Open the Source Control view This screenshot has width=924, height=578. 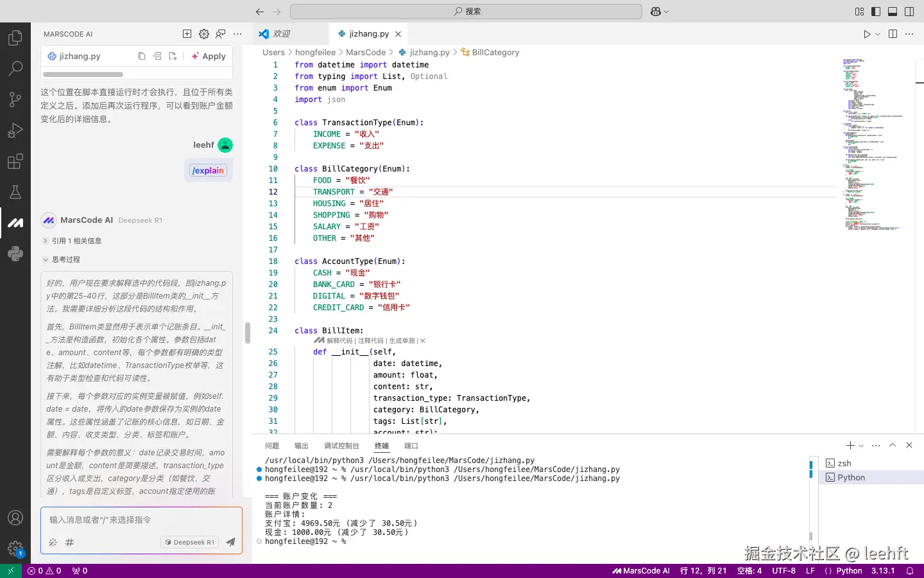pos(15,99)
